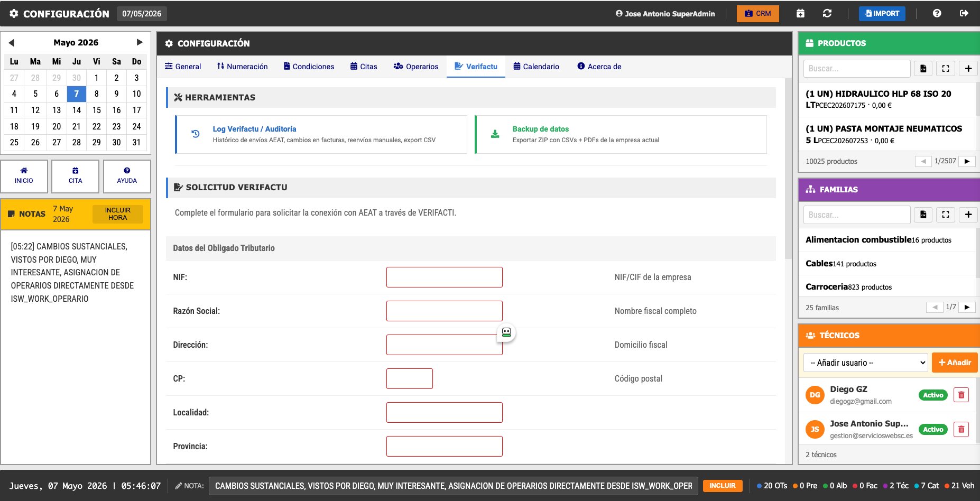Screen dimensions: 980x501
Task: Click the INCLUIR button in status bar
Action: point(723,486)
